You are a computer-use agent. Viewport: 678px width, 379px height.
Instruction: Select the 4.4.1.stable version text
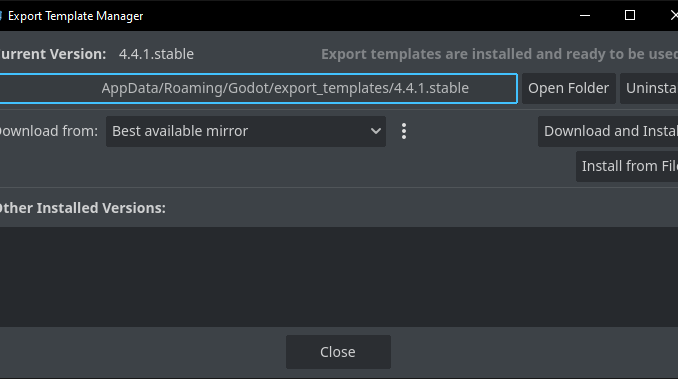[x=156, y=54]
